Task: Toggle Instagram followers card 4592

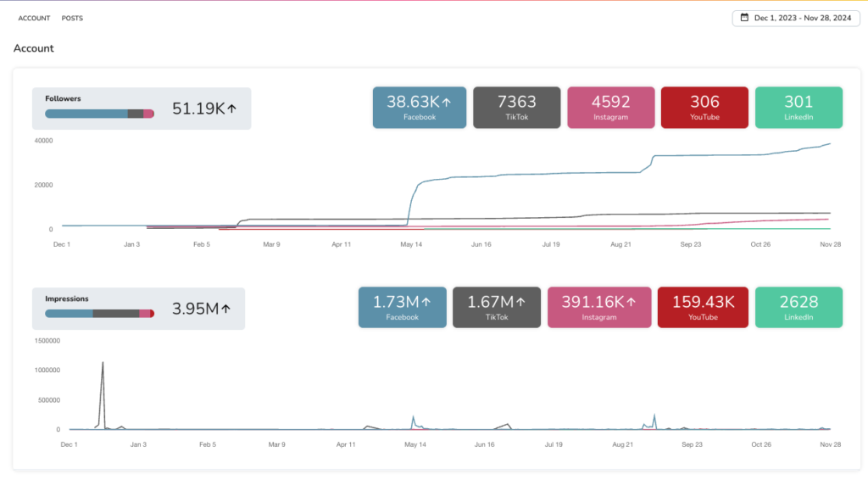Action: 610,108
